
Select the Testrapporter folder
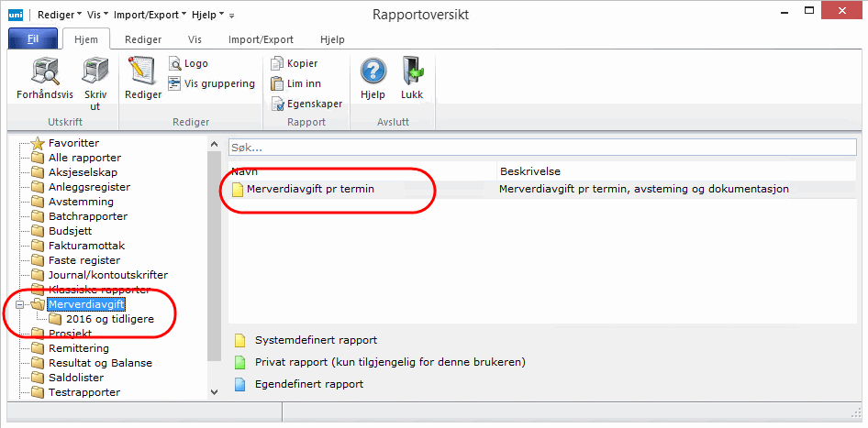tap(76, 392)
